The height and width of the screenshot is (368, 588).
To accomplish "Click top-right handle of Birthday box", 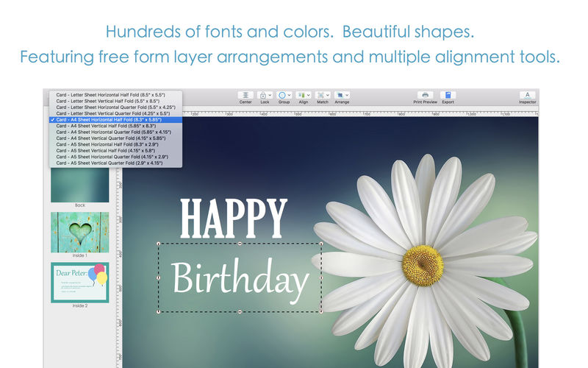I will 321,244.
